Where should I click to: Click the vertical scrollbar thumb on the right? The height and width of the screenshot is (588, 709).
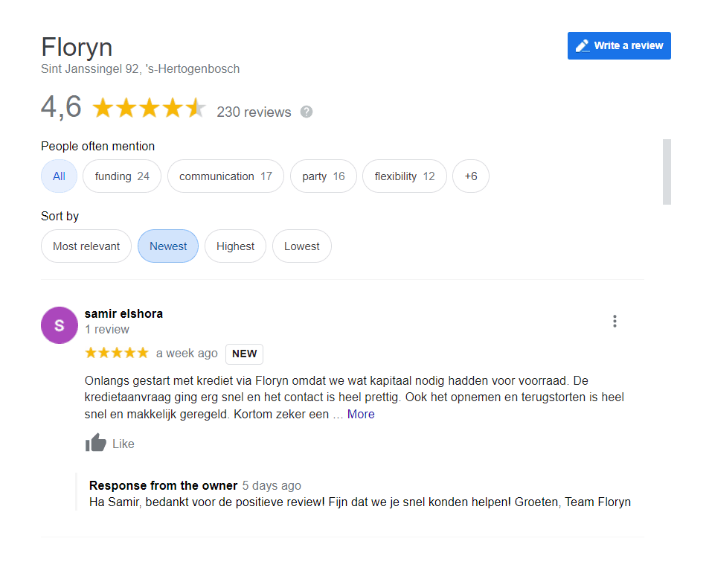click(x=667, y=172)
